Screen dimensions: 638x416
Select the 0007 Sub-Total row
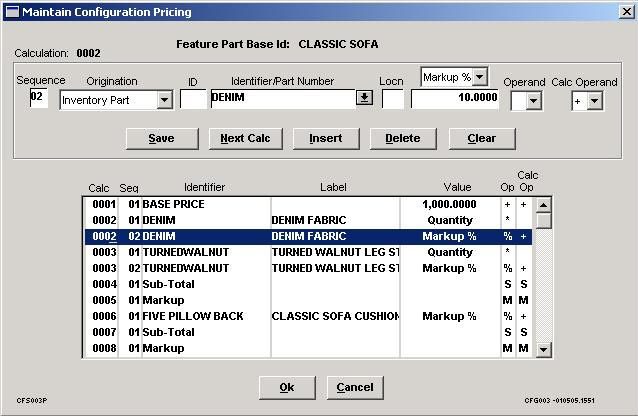point(308,332)
